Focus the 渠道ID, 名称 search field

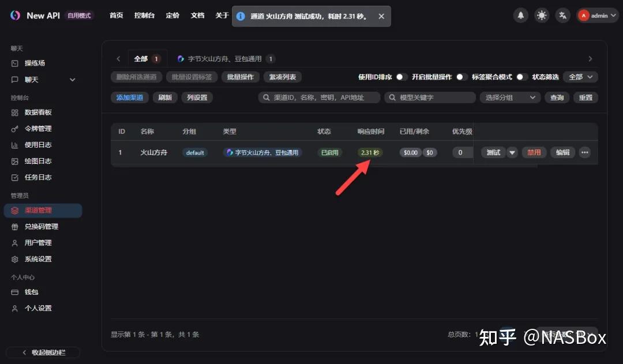pos(319,97)
